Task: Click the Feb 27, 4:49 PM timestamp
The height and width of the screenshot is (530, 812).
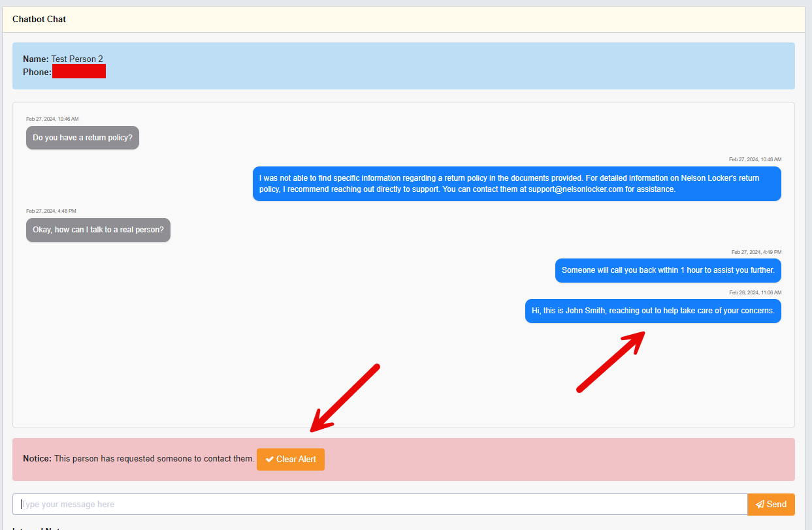Action: coord(756,252)
